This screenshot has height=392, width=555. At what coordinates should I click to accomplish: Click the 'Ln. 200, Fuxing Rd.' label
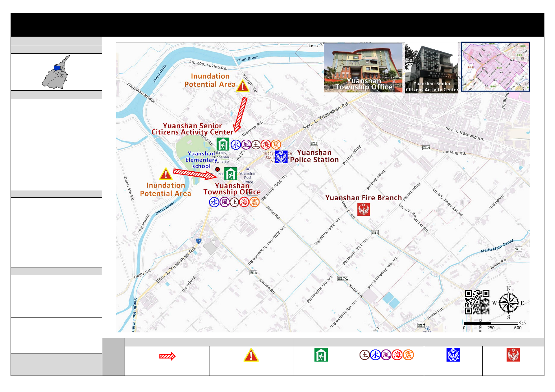(x=208, y=65)
